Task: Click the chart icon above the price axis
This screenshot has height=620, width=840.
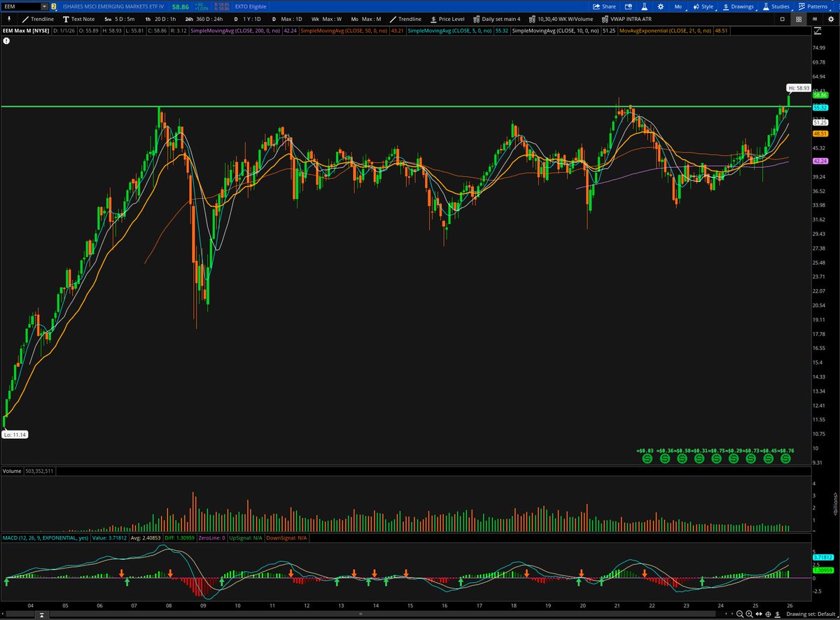Action: click(x=819, y=31)
